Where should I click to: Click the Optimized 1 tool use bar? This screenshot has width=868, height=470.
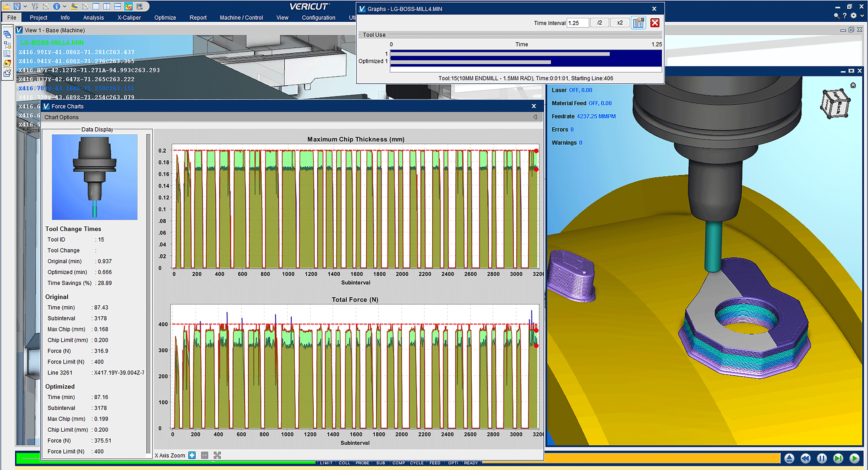coord(470,62)
